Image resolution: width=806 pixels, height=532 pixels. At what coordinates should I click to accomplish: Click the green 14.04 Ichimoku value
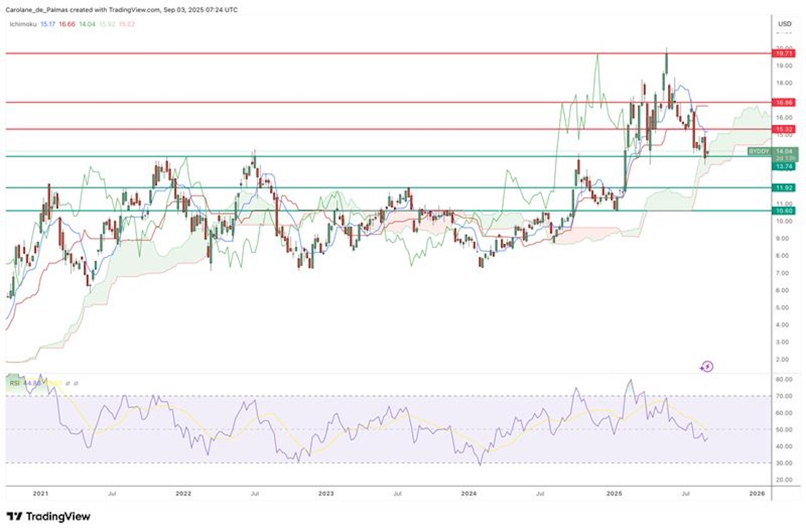86,24
